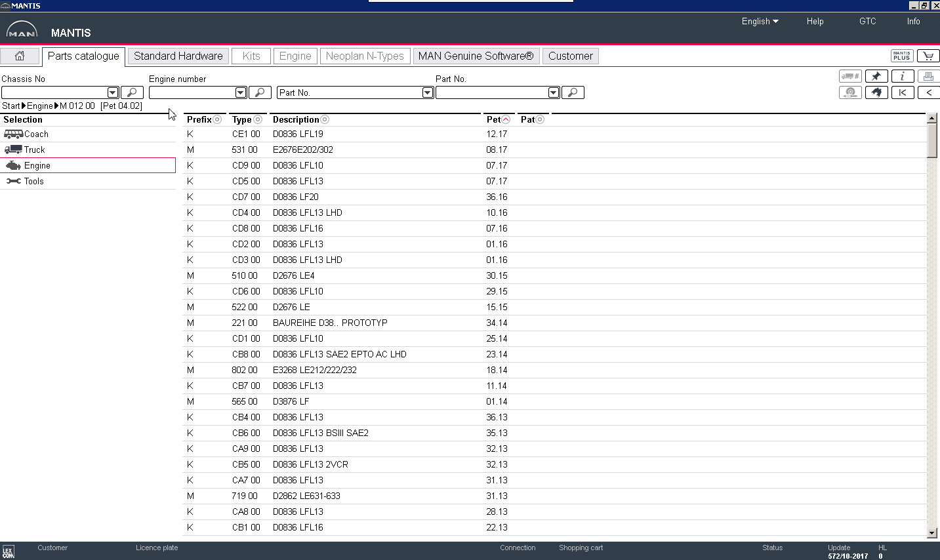Select Truck in the Selection list
Screen dimensions: 940x560
click(34, 150)
